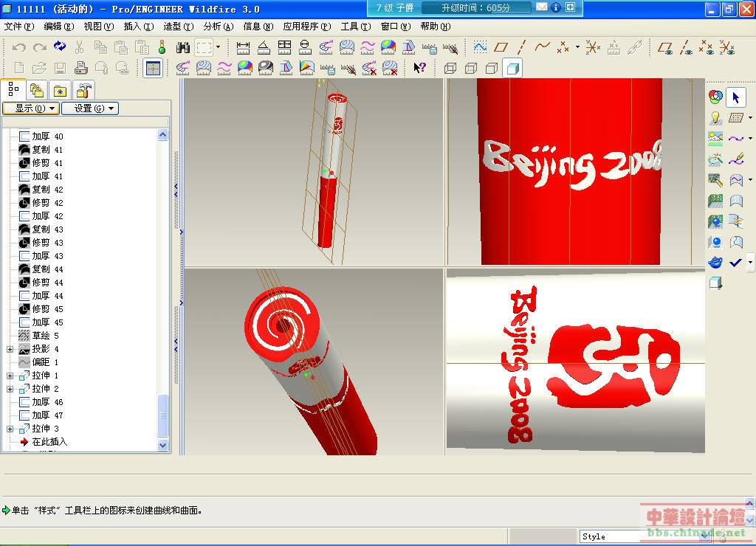Open the Style selection filter combo box
Screen dimensions: 756x546
click(646, 536)
